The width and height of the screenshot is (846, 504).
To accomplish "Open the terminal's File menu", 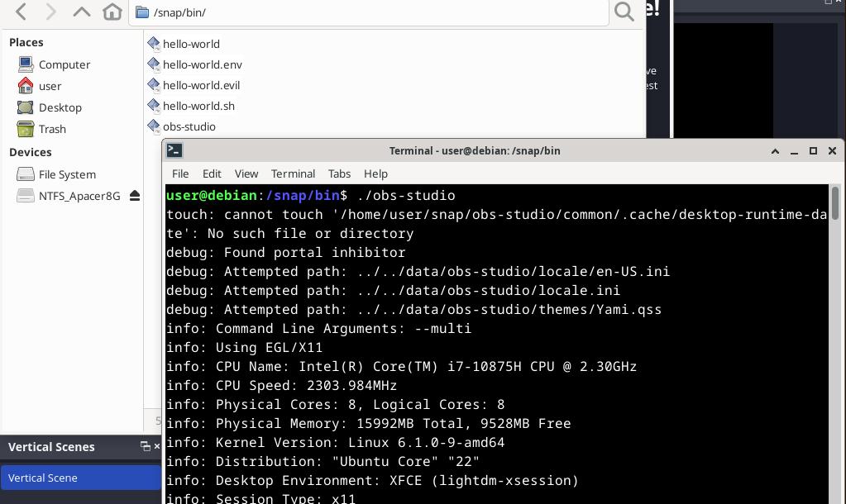I will point(179,174).
